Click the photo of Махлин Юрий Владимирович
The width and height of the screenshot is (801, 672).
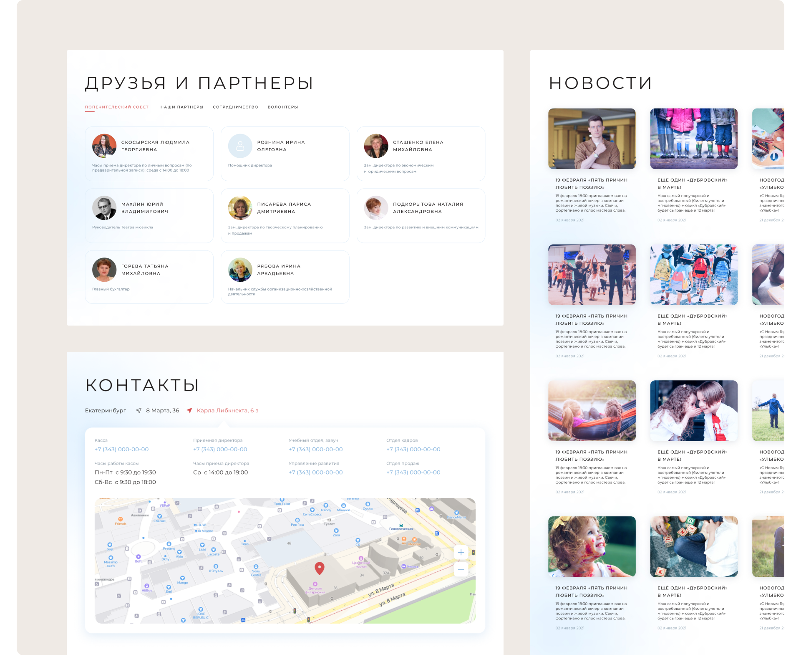tap(104, 207)
